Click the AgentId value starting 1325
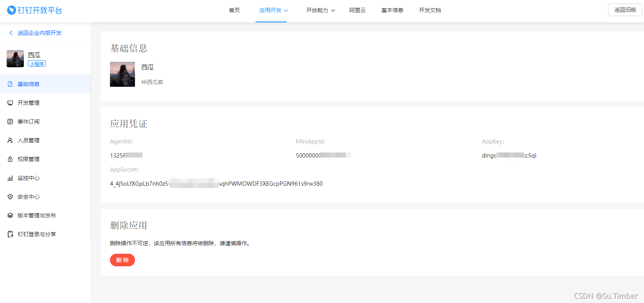The height and width of the screenshot is (303, 644). (x=126, y=155)
